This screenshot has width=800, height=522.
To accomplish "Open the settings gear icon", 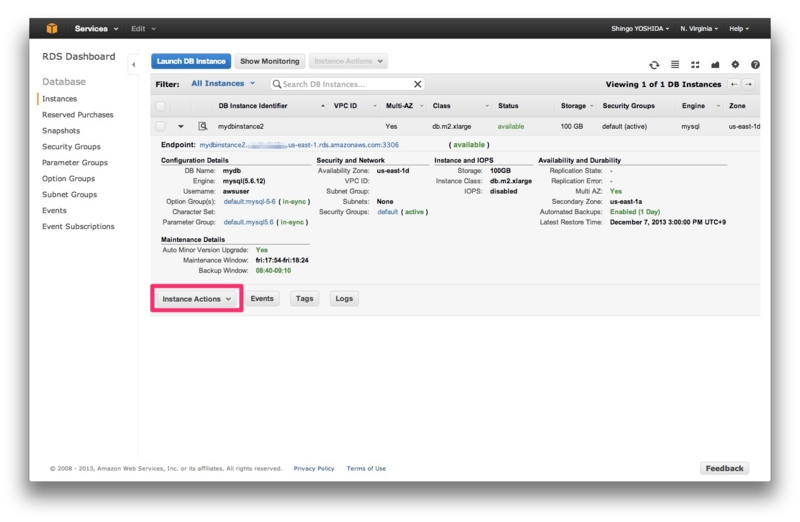I will [x=735, y=64].
